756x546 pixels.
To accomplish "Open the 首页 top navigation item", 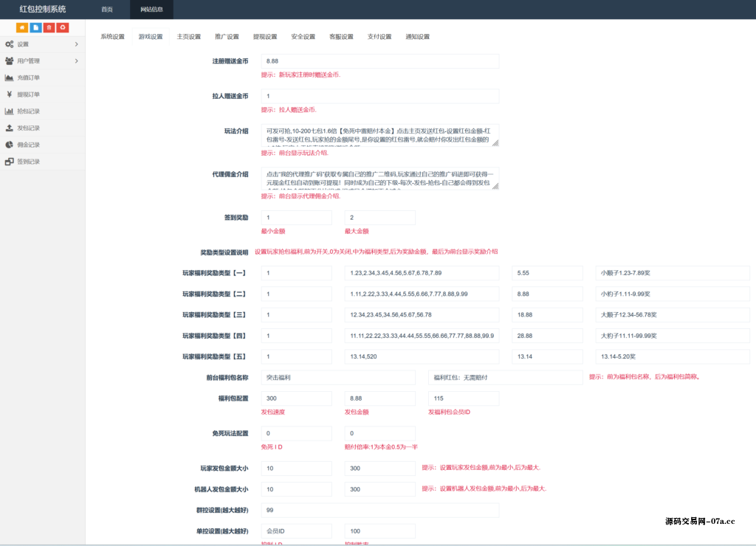I will coord(107,9).
